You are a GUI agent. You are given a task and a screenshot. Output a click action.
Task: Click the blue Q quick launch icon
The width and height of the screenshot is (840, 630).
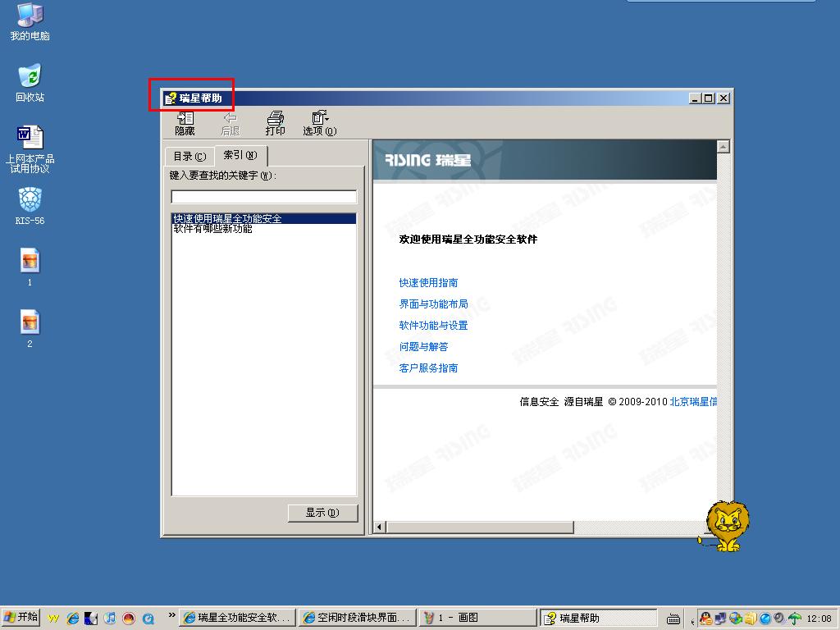pos(148,619)
